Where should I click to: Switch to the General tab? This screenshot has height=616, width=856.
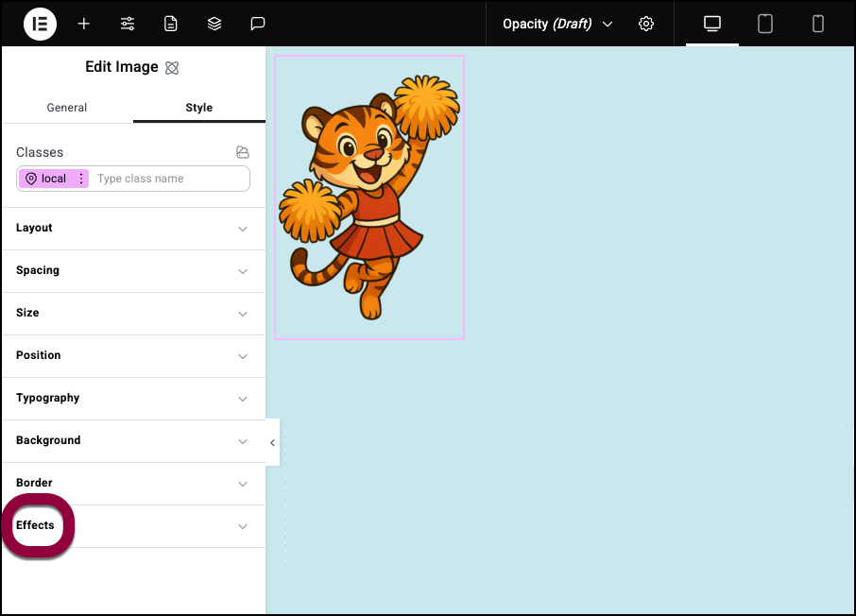pos(67,108)
